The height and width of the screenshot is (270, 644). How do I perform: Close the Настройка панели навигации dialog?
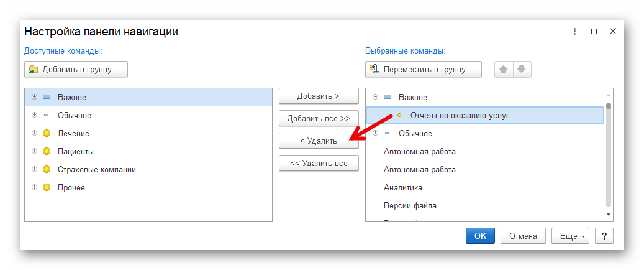613,32
